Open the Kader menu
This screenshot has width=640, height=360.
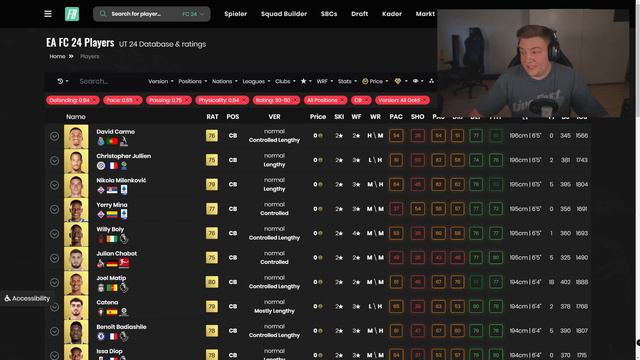click(392, 14)
